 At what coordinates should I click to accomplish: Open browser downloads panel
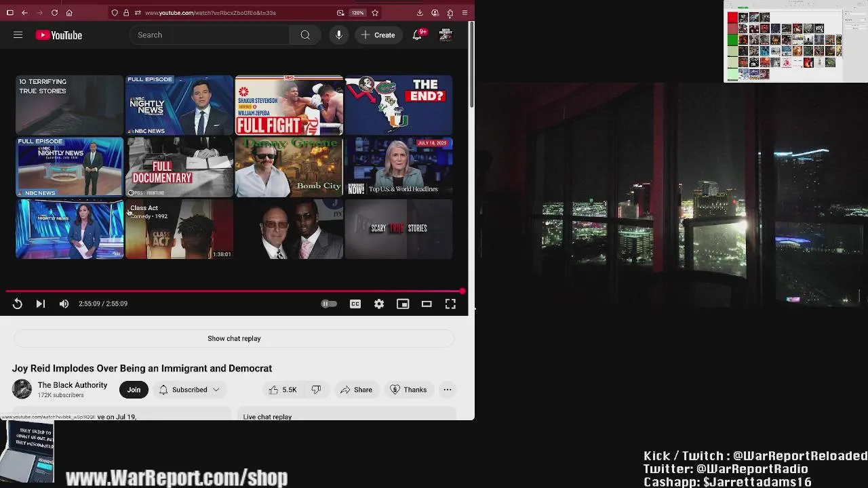click(x=420, y=12)
